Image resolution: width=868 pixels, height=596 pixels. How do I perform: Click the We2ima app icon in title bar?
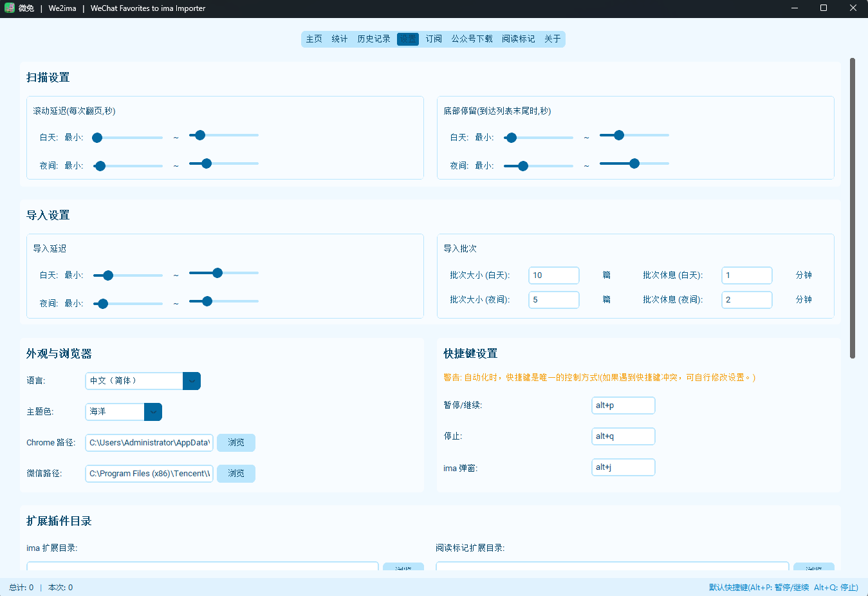coord(10,8)
